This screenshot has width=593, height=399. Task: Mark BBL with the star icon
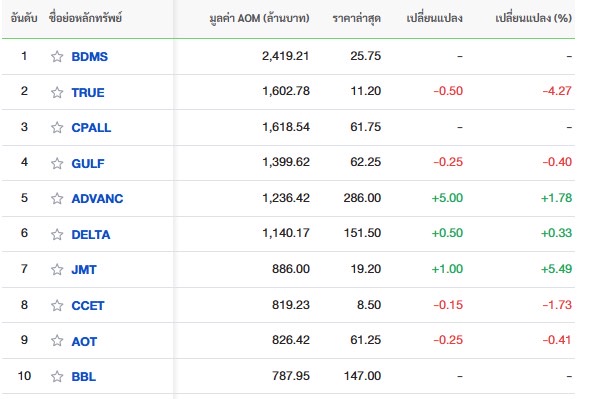pyautogui.click(x=57, y=376)
